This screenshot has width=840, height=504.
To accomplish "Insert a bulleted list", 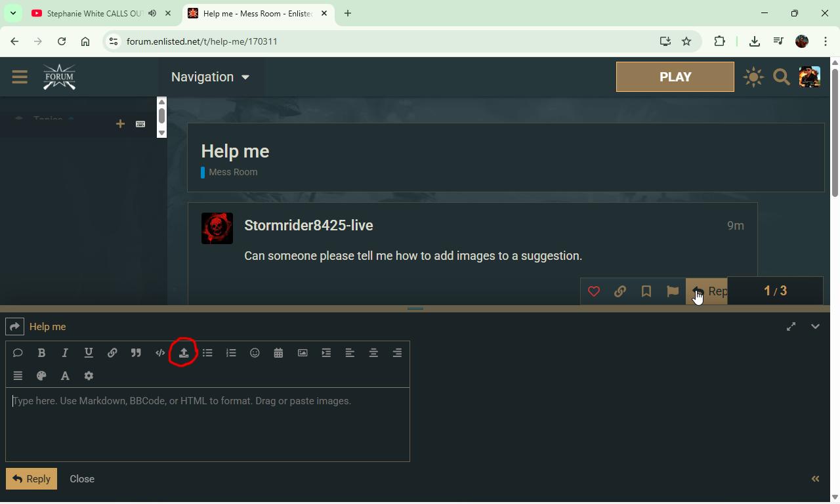I will tap(207, 353).
